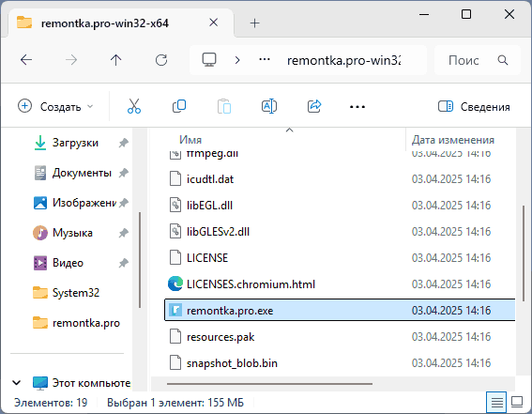Viewport: 532px width, 414px height.
Task: Click the Rename icon in toolbar
Action: click(269, 106)
